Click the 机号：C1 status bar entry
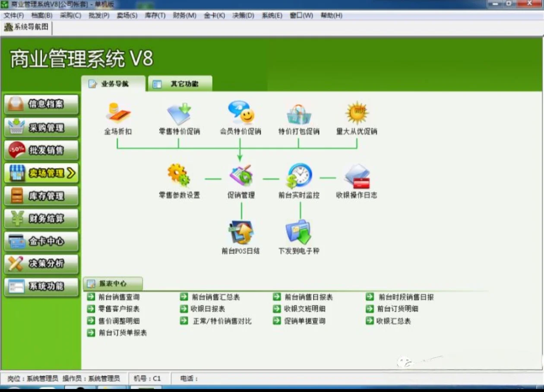 tap(147, 378)
